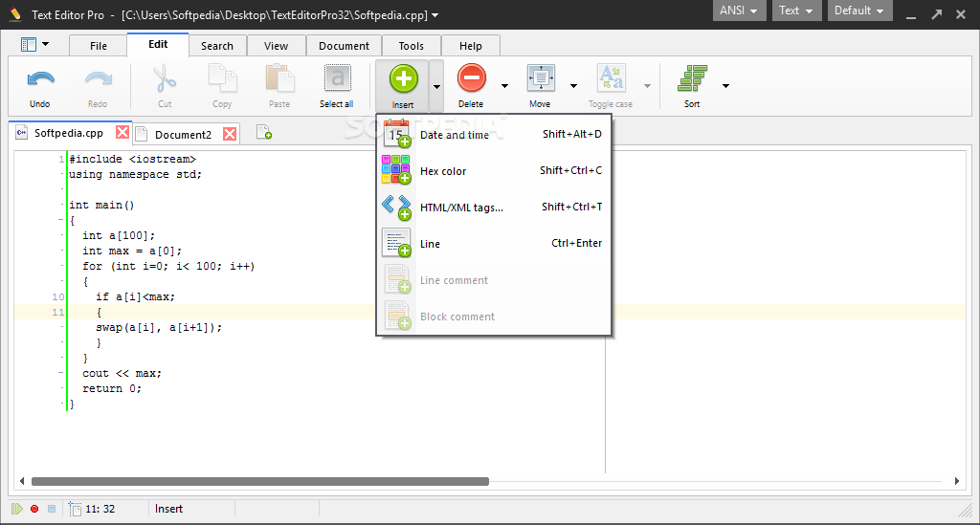Screen dimensions: 980x525
Task: Click the Move icon
Action: click(x=541, y=78)
